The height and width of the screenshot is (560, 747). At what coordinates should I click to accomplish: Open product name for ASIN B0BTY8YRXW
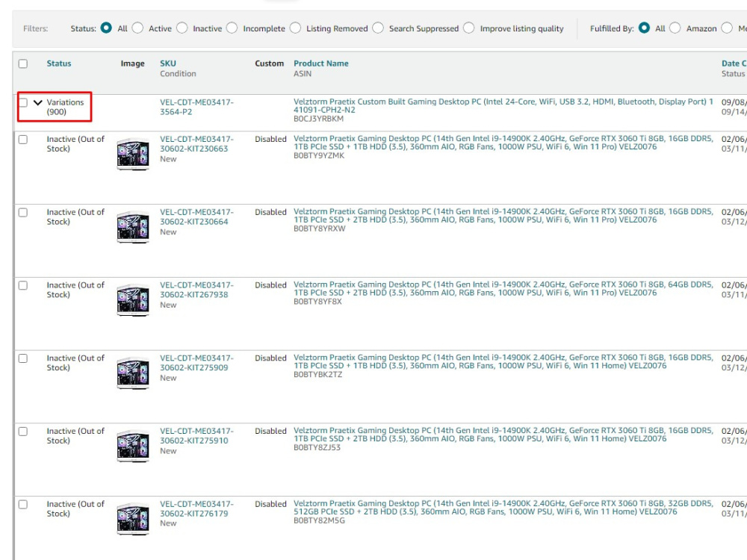(503, 215)
